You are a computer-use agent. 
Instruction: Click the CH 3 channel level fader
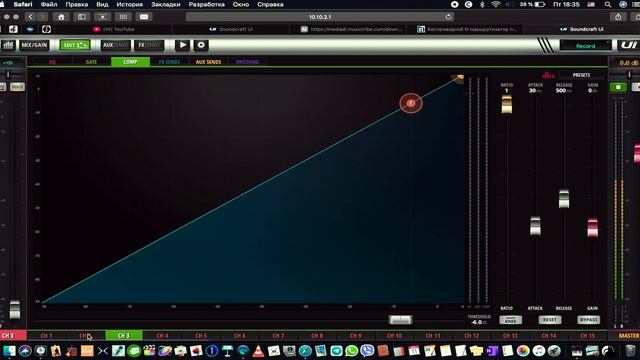click(15, 309)
